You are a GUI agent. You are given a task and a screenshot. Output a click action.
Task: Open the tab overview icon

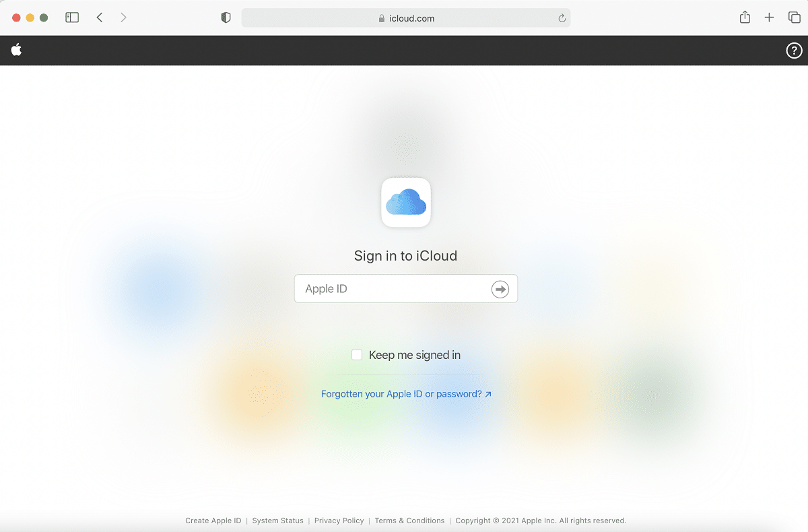tap(794, 18)
